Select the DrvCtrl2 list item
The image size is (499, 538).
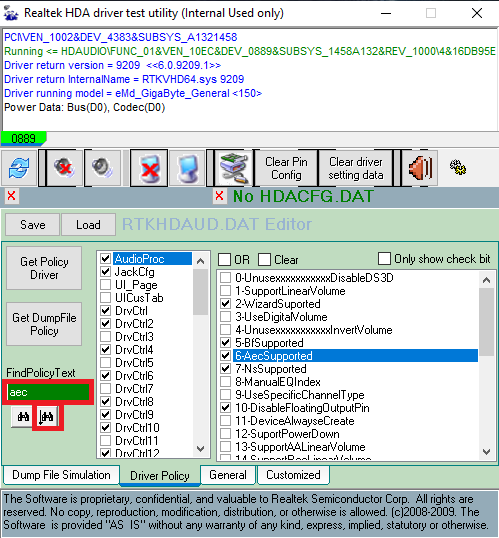[134, 324]
